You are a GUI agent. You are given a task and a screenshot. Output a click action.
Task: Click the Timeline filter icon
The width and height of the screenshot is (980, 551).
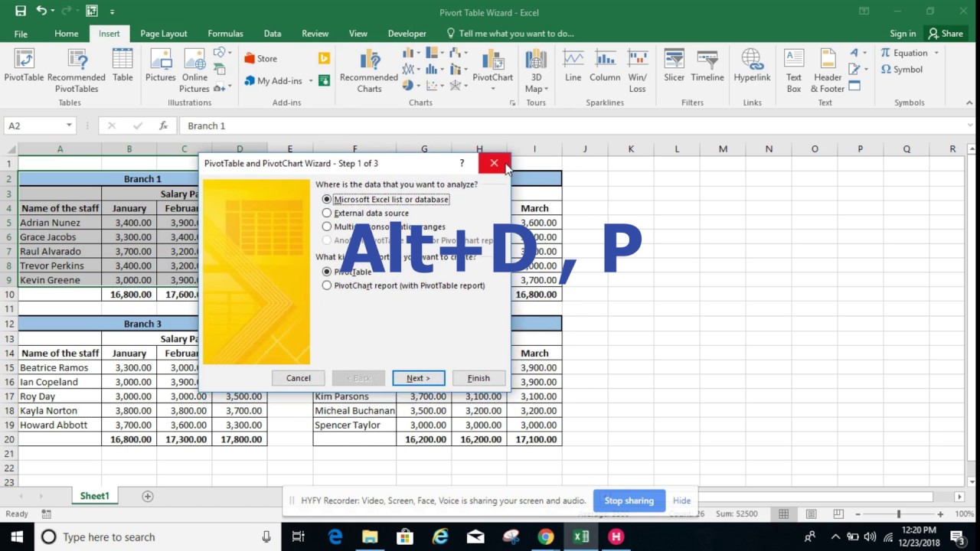click(707, 65)
